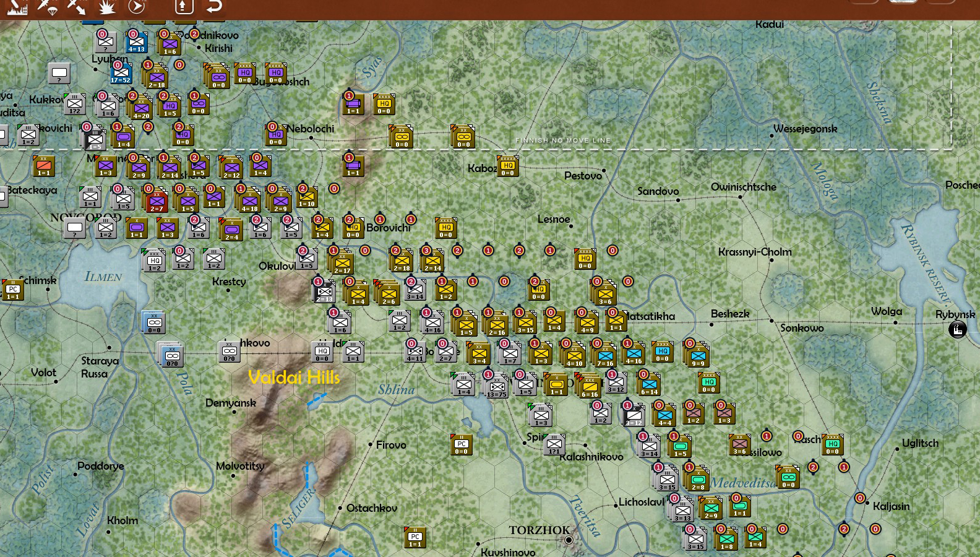Select the blue HQ 0=0 counter
The image size is (980, 557).
click(662, 352)
